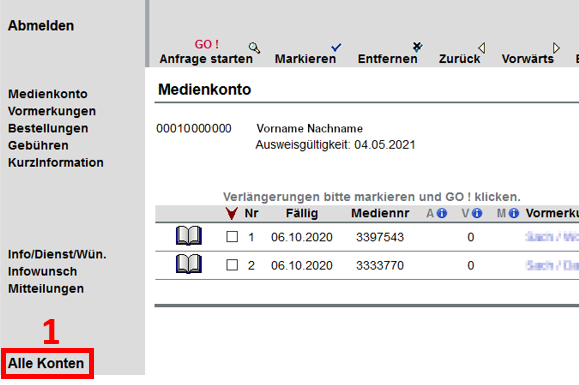The width and height of the screenshot is (579, 385).
Task: Click the Nr column header
Action: pos(251,213)
